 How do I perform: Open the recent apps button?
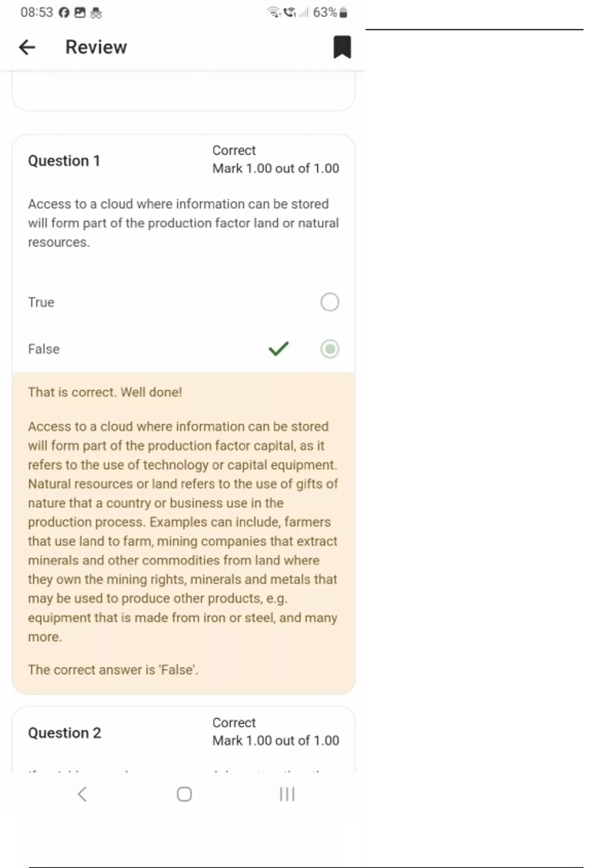(x=287, y=794)
